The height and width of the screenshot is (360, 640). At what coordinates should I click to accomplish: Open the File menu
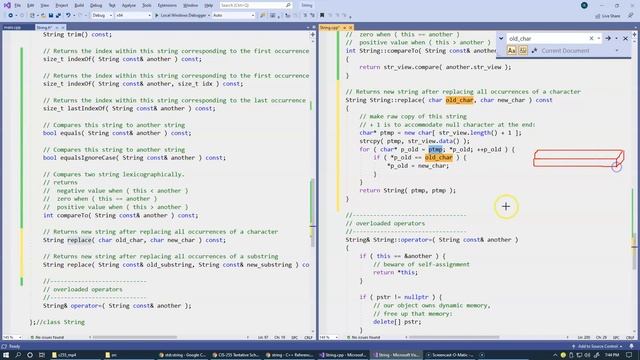pos(17,5)
